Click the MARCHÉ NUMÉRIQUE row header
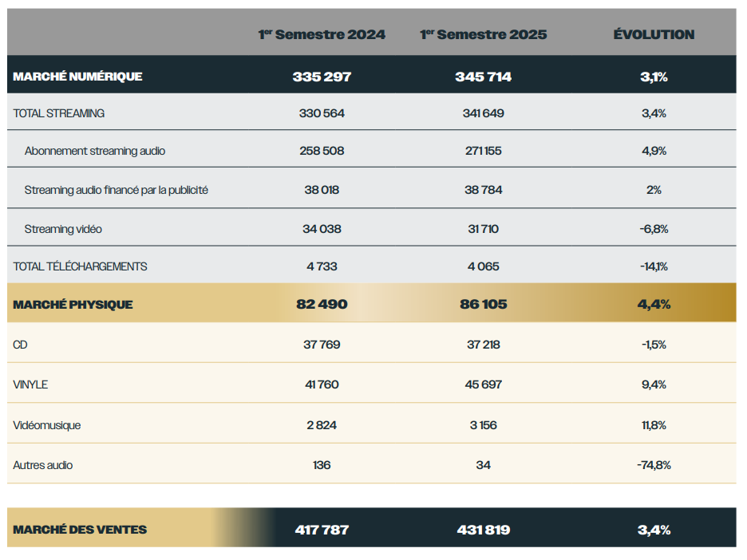The width and height of the screenshot is (747, 560). click(x=77, y=77)
